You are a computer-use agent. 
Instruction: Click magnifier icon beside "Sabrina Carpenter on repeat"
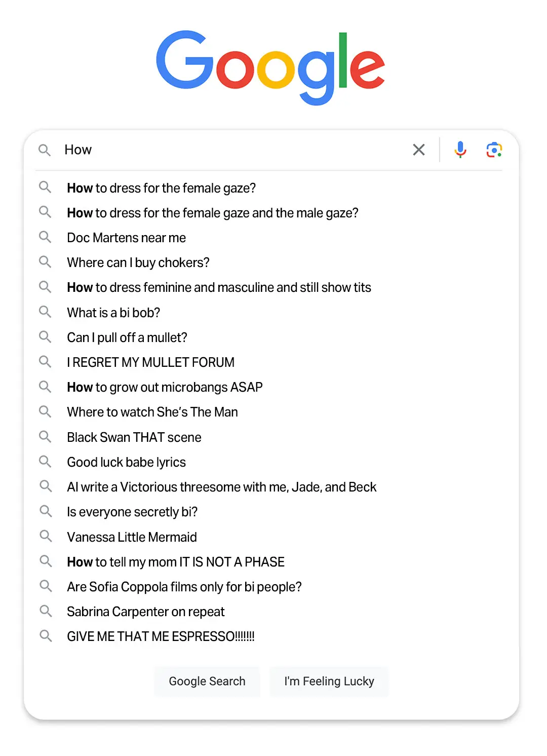click(x=46, y=611)
